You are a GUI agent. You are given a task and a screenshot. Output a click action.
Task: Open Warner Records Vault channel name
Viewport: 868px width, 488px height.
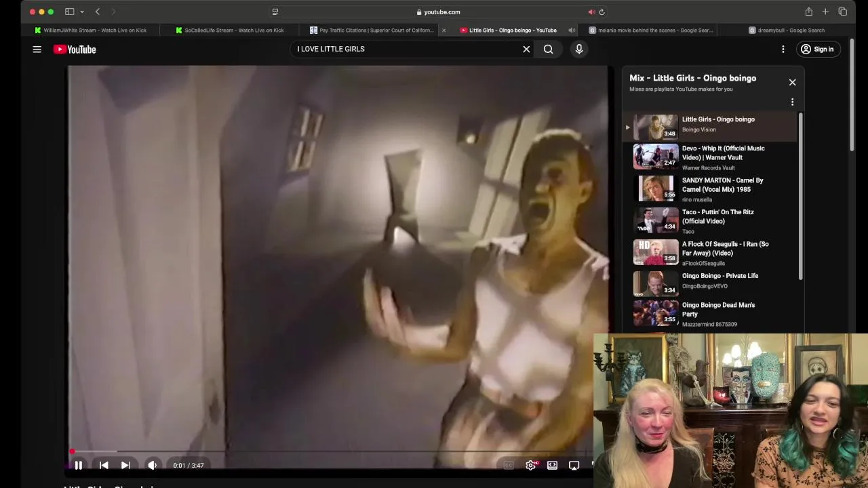(708, 168)
